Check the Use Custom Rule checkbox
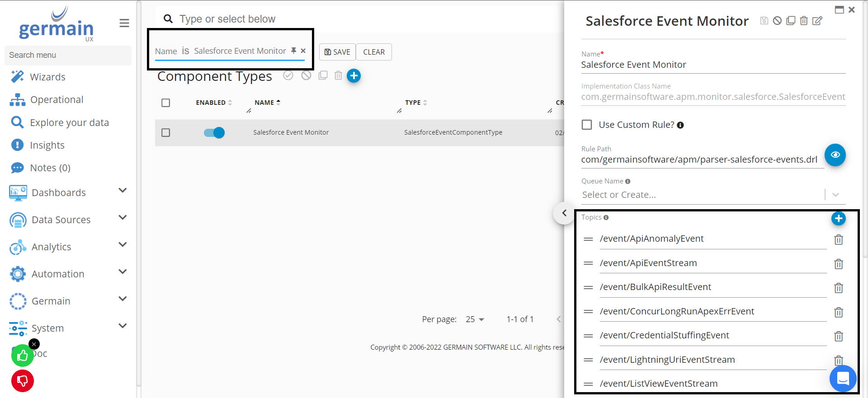This screenshot has width=868, height=398. [x=587, y=125]
